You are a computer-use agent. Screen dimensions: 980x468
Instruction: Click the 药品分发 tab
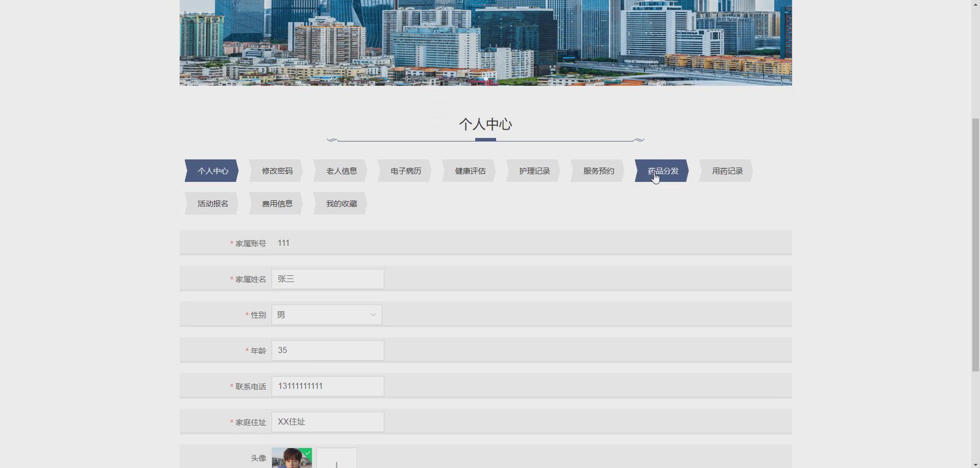coord(662,171)
